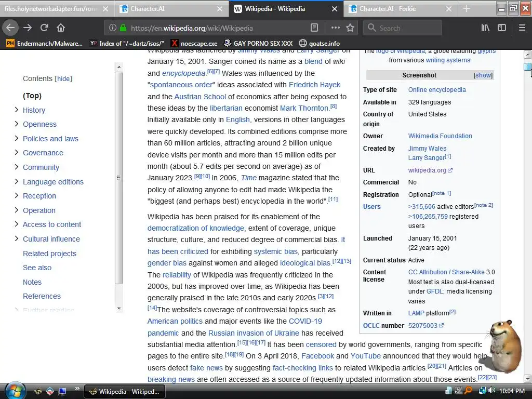Click the Contents sidebar scroll-up arrow
This screenshot has width=532, height=399.
tap(119, 67)
